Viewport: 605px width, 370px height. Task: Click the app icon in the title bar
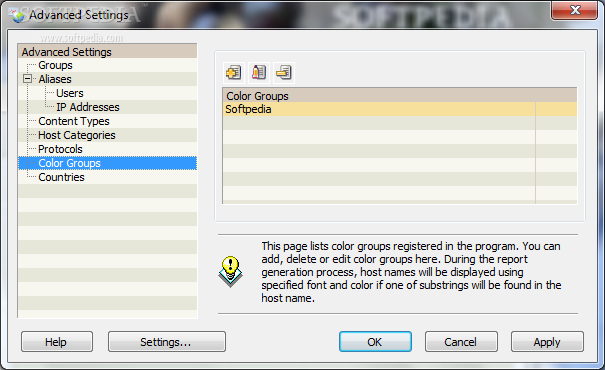click(x=17, y=15)
